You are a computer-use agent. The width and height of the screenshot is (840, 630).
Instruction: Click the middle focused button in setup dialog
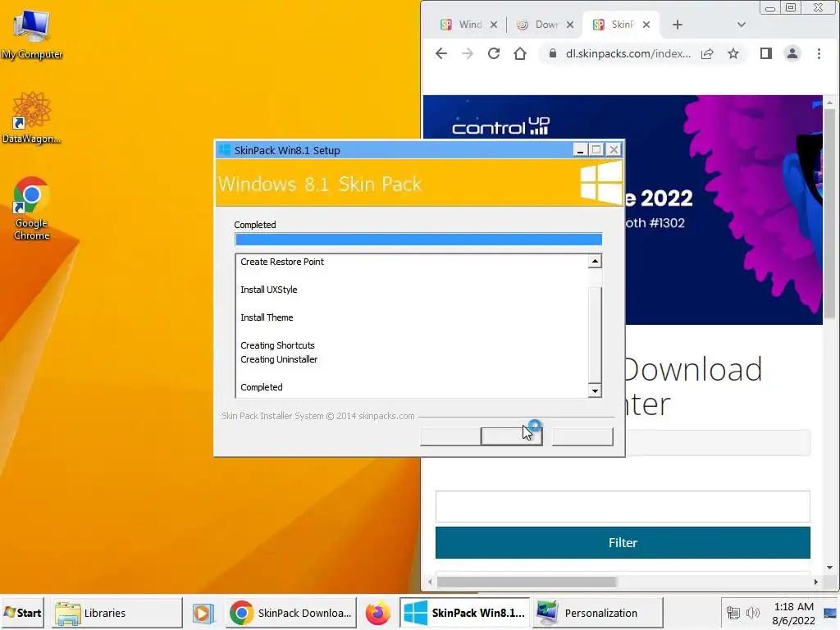(x=512, y=436)
